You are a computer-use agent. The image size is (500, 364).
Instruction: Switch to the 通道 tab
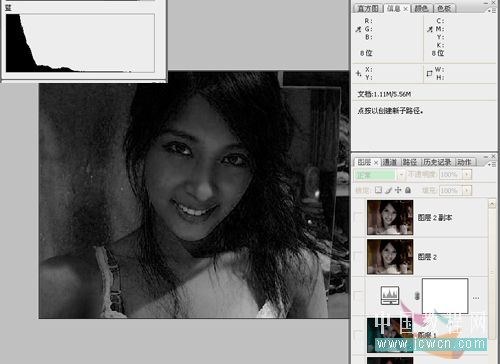click(389, 162)
